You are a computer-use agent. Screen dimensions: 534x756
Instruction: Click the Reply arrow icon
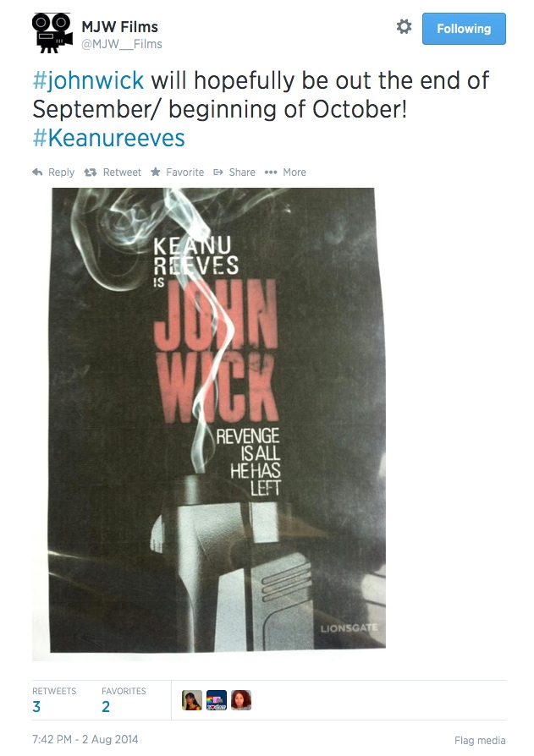[37, 173]
